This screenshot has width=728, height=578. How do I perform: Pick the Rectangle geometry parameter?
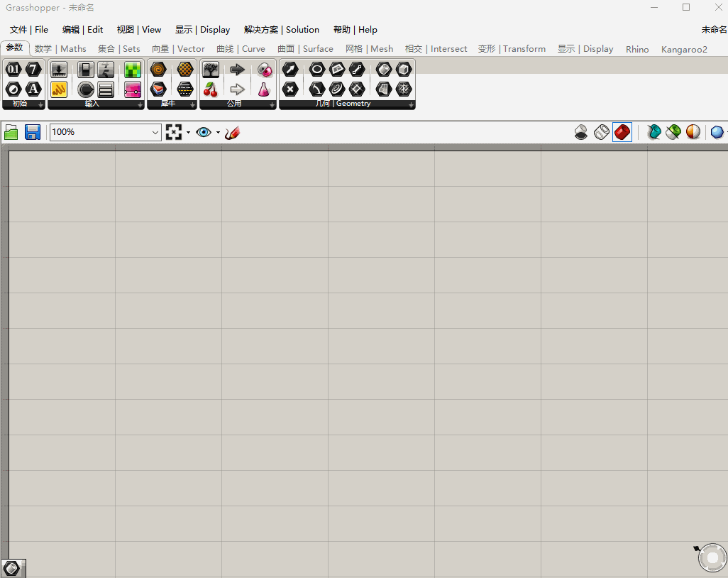coord(337,70)
